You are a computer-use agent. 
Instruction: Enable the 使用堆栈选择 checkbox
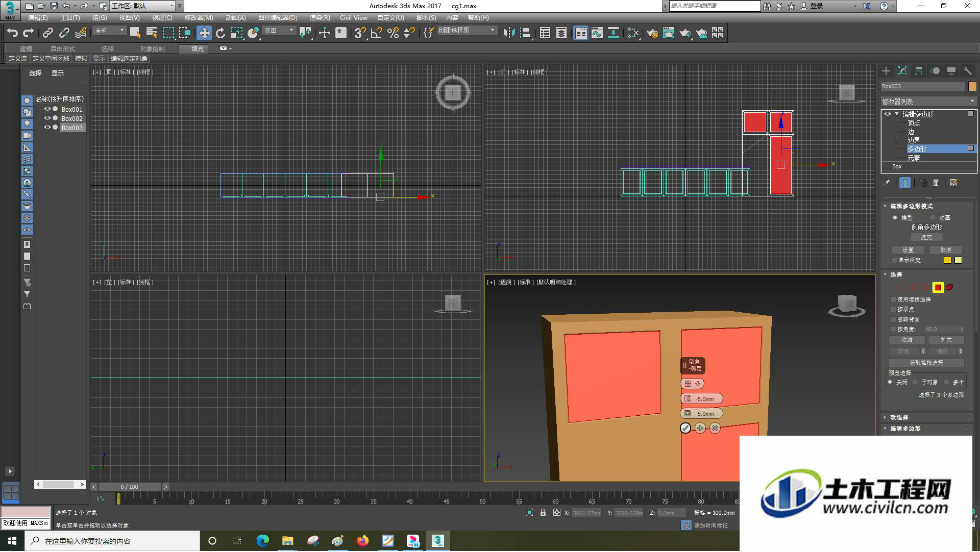tap(893, 299)
